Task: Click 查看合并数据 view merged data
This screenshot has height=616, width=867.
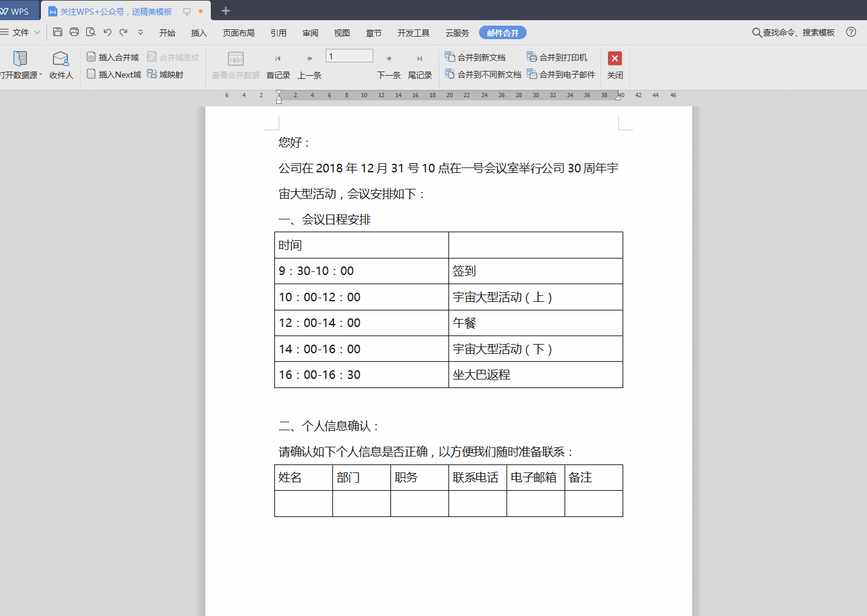Action: pyautogui.click(x=236, y=65)
